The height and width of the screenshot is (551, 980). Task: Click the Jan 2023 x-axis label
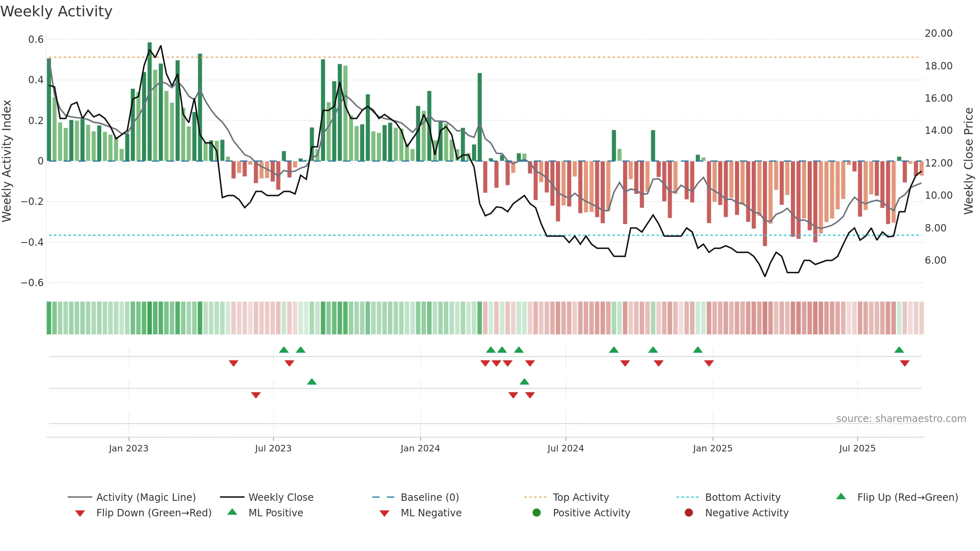click(x=129, y=448)
